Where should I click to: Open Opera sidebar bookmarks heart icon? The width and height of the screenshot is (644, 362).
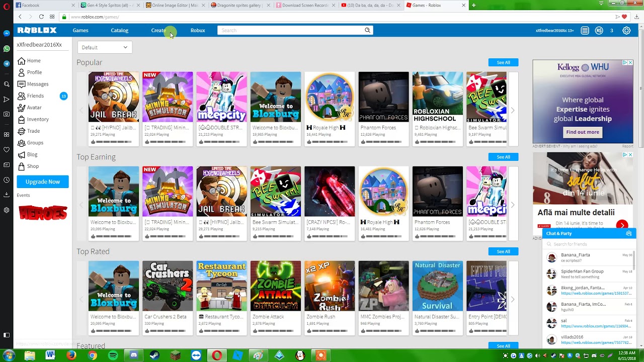click(7, 149)
